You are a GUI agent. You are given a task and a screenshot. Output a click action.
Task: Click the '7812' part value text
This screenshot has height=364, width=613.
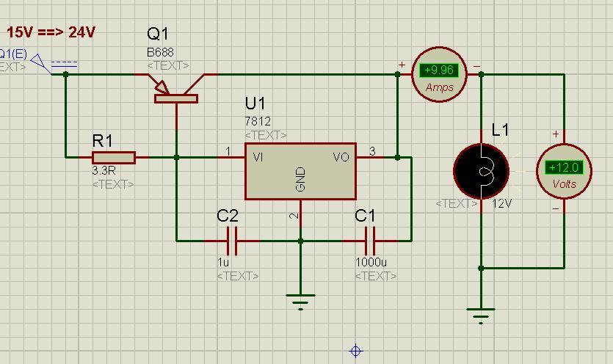tap(258, 122)
